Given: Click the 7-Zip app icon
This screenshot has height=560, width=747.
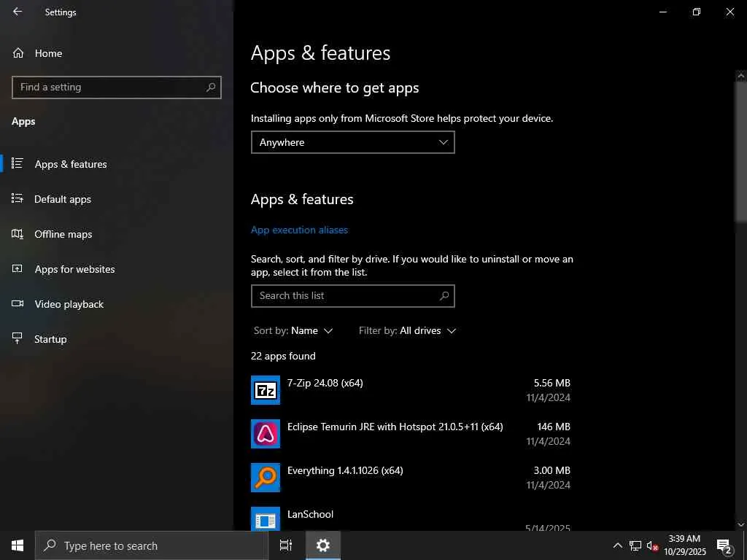Looking at the screenshot, I should [266, 390].
